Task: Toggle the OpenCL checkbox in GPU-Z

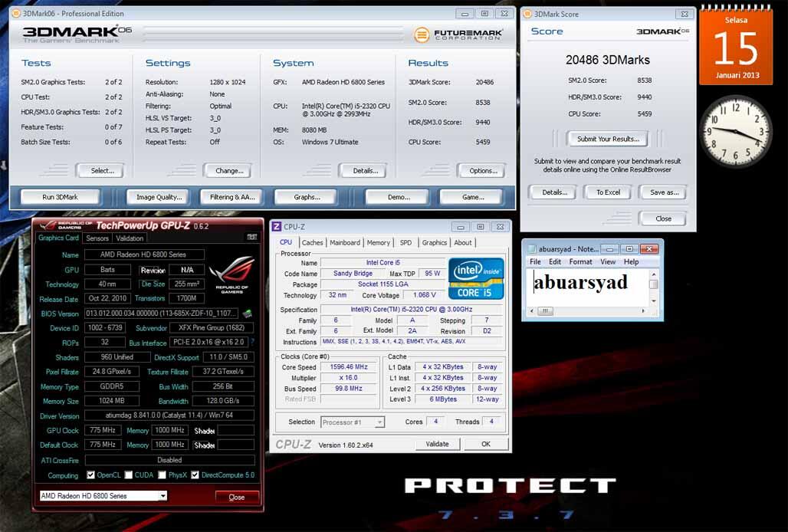Action: click(91, 475)
